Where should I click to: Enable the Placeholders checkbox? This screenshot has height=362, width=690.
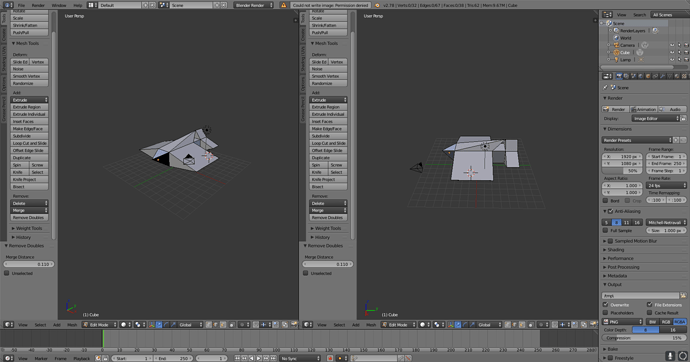pyautogui.click(x=605, y=313)
